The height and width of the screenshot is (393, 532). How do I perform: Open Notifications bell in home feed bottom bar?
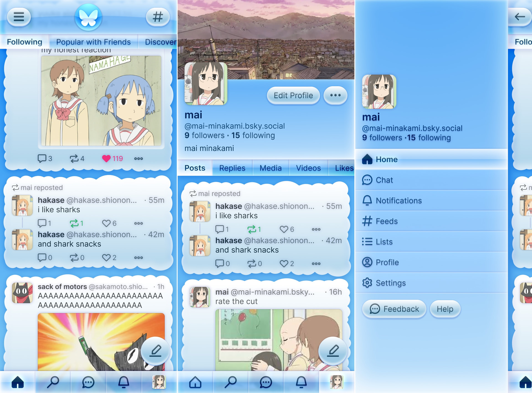coord(124,382)
